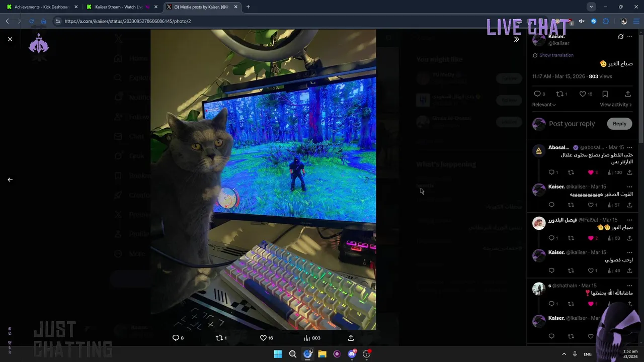
Task: Open @shathaln's profile name
Action: tap(549, 286)
